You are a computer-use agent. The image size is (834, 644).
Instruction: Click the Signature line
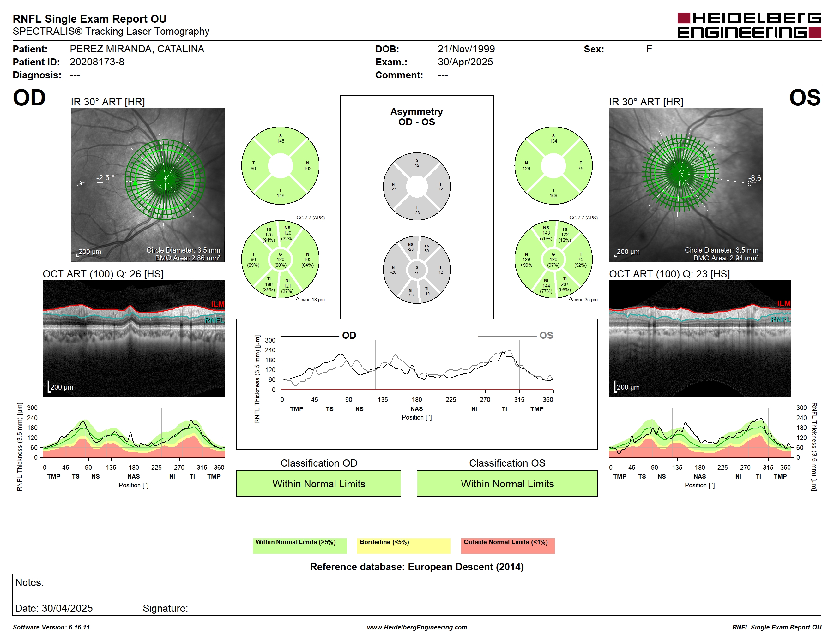(x=165, y=608)
